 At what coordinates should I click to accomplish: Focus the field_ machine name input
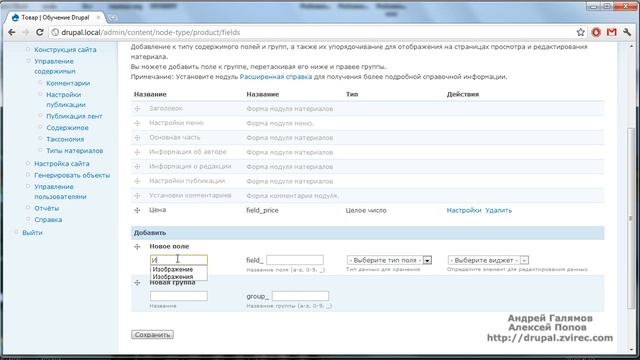click(295, 260)
